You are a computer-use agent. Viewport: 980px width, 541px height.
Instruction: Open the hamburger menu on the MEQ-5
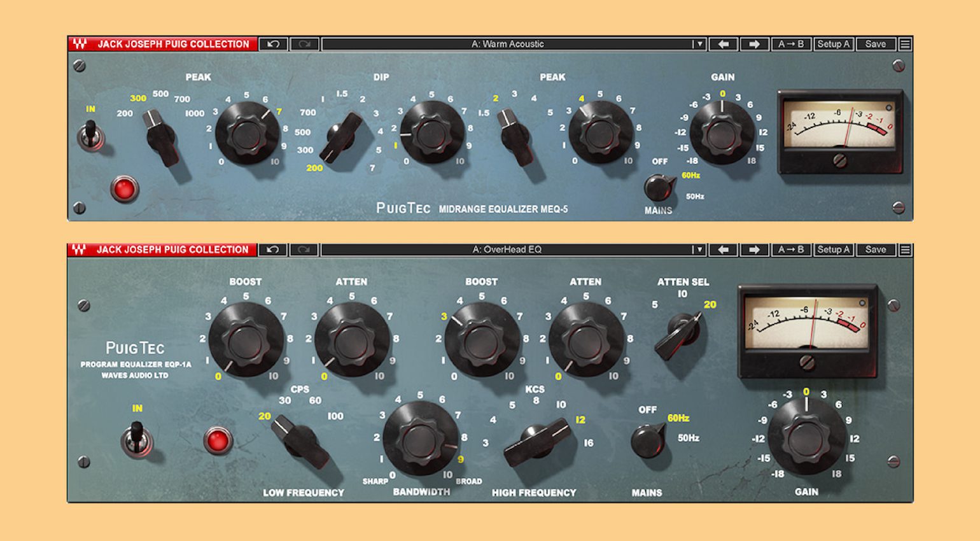click(x=905, y=44)
